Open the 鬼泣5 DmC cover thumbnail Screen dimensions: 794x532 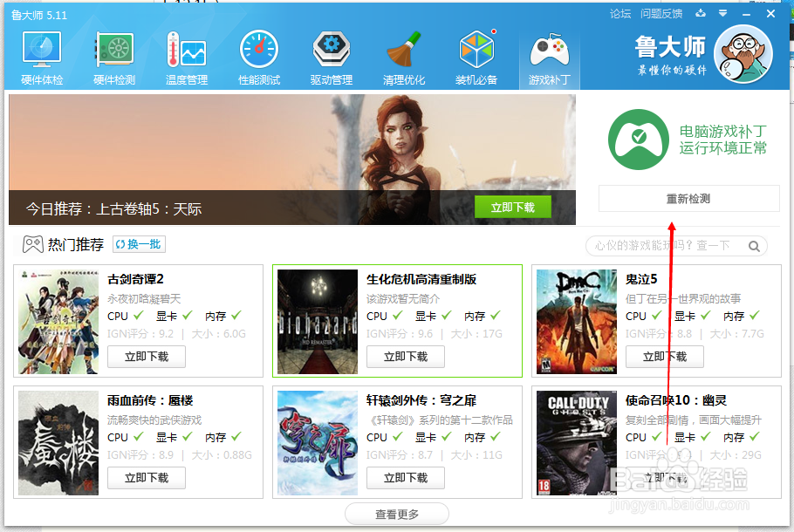[x=577, y=322]
